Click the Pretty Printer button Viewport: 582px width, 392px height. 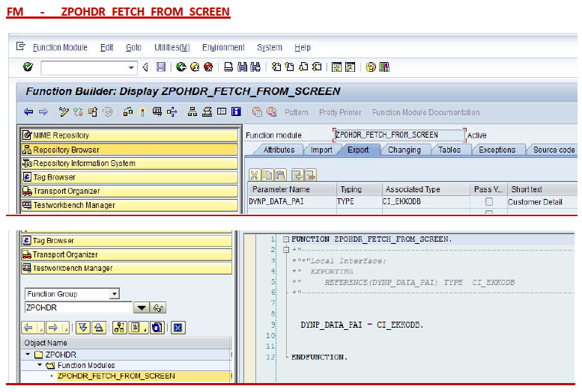tap(340, 112)
